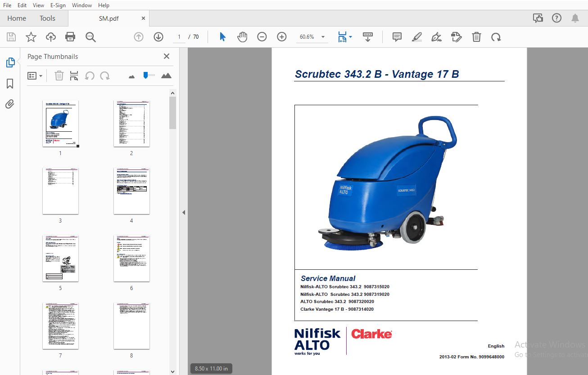Image resolution: width=588 pixels, height=375 pixels.
Task: Switch to the Tools tab
Action: point(47,18)
